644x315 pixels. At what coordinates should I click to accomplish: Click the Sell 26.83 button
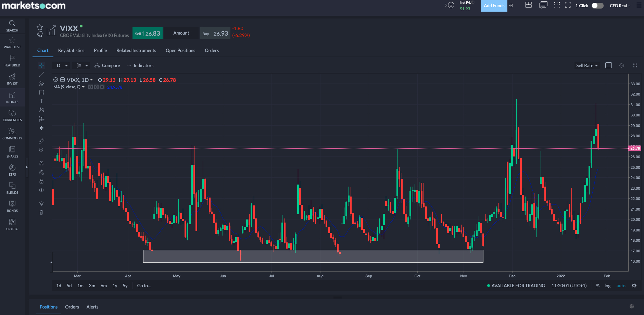148,33
